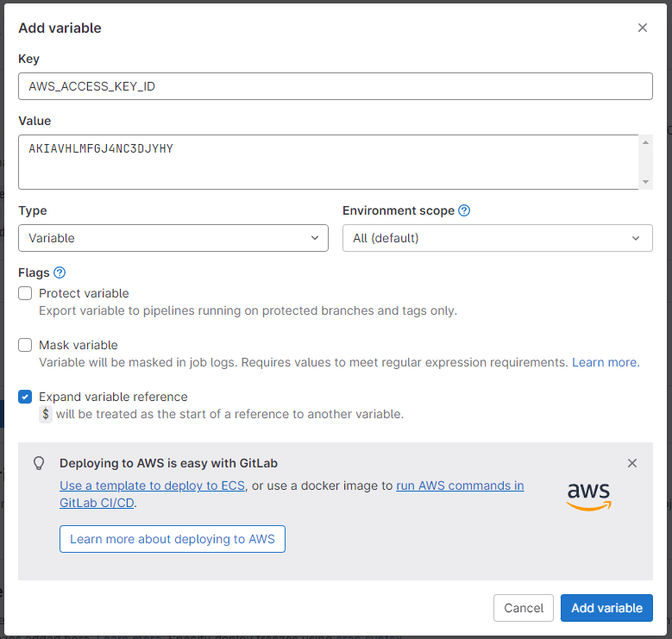This screenshot has height=639, width=672.
Task: Click the Flags help icon
Action: (60, 273)
